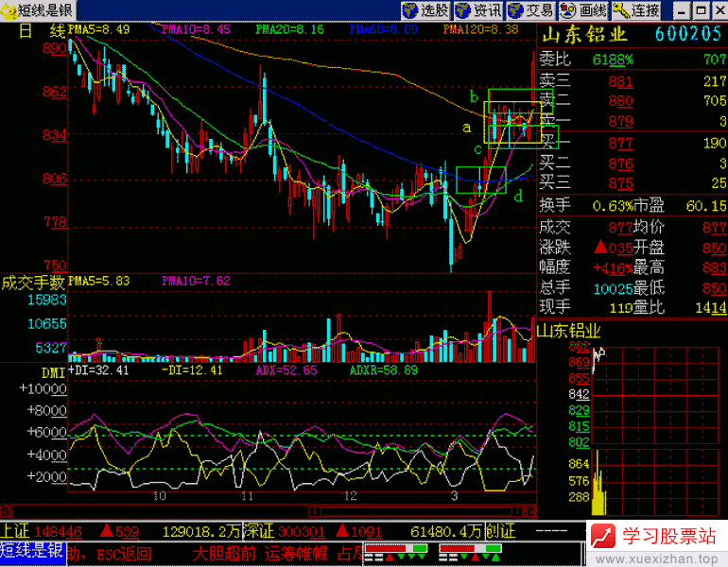Image resolution: width=728 pixels, height=567 pixels.
Task: Click the 日线 period label
Action: (x=42, y=31)
